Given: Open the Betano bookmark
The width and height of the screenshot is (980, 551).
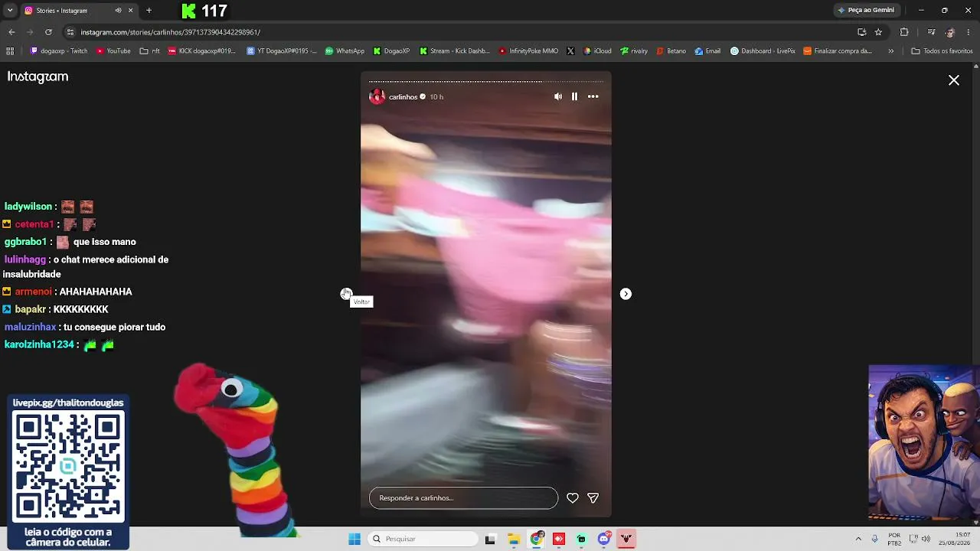Looking at the screenshot, I should pyautogui.click(x=671, y=51).
